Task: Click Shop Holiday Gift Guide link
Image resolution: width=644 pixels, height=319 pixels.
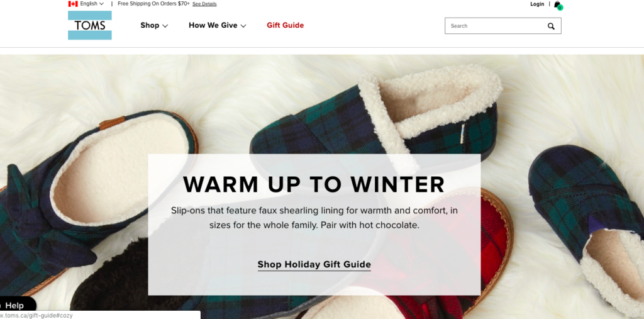Action: tap(314, 264)
